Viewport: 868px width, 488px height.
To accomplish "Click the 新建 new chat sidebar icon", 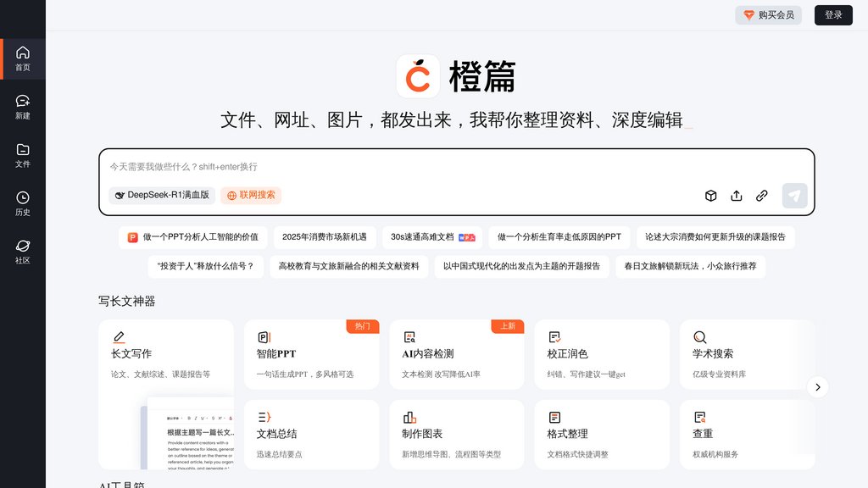I will [x=23, y=107].
